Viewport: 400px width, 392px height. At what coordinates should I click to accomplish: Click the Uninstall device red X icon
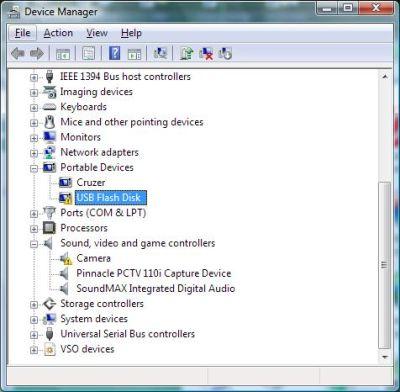pyautogui.click(x=206, y=54)
